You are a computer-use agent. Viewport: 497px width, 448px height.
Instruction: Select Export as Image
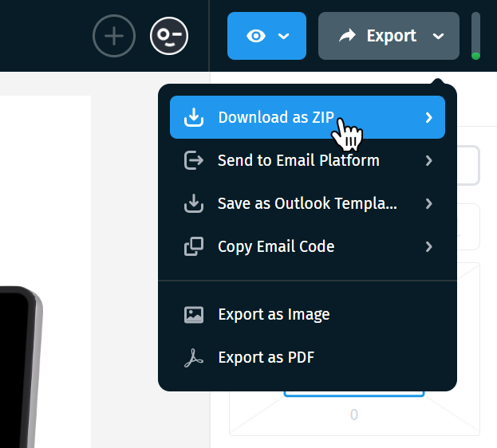(x=307, y=315)
